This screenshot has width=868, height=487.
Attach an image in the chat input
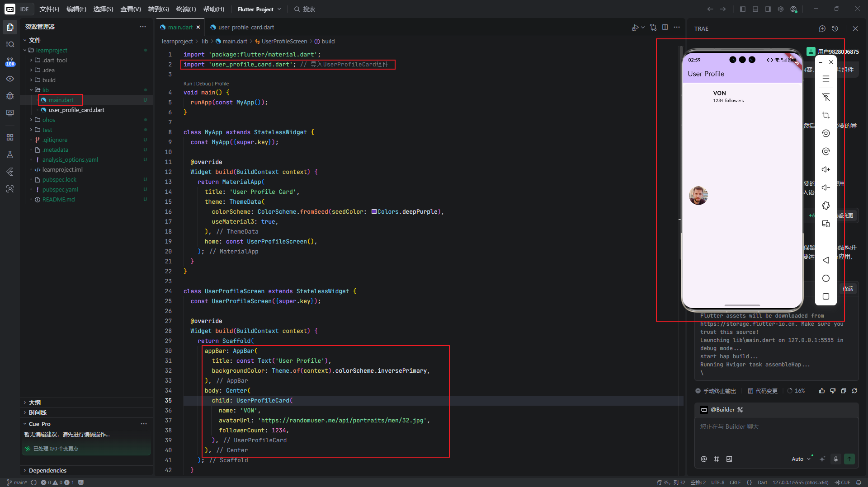[x=729, y=459]
